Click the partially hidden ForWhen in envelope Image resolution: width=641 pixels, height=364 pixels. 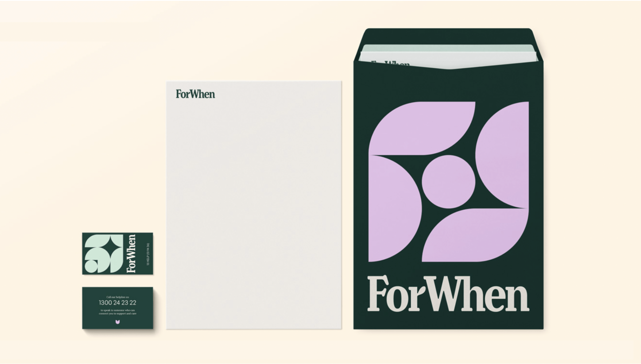[x=390, y=64]
